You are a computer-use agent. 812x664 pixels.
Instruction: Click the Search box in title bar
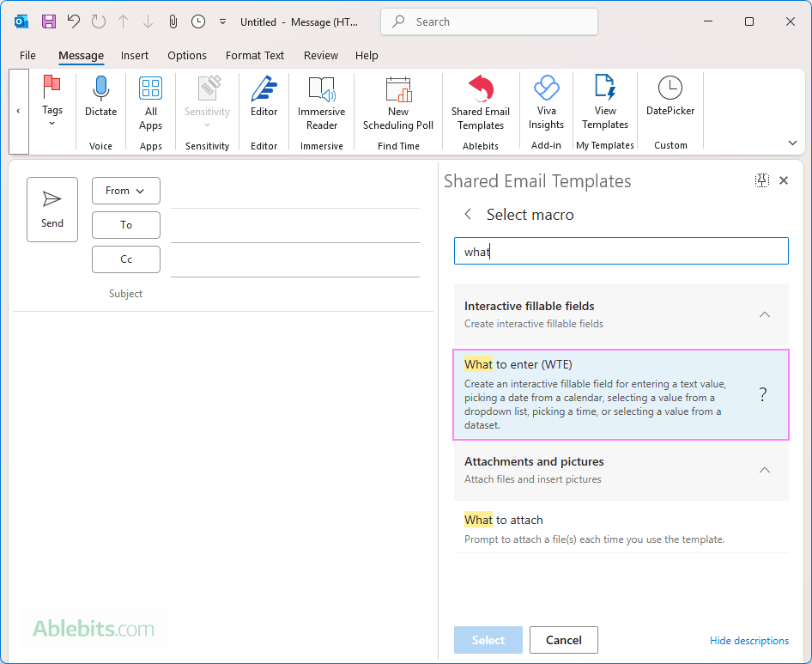[489, 21]
